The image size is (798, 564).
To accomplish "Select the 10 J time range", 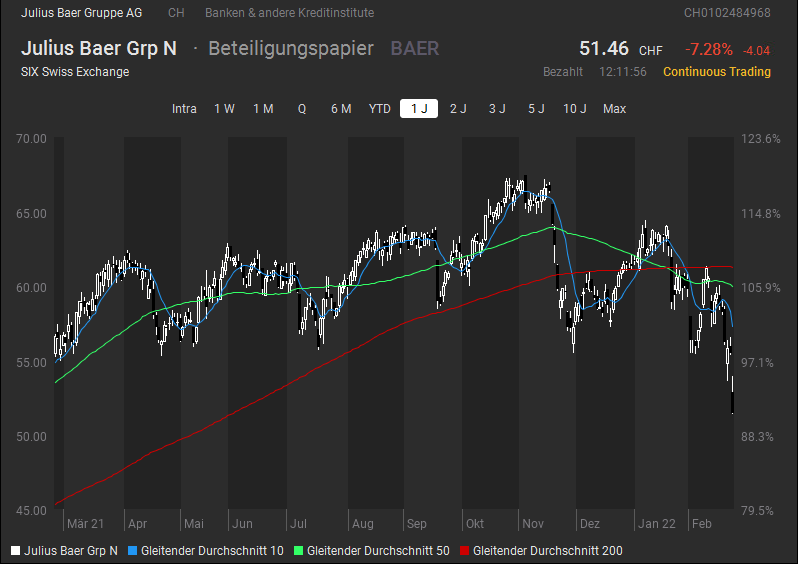I will pos(575,109).
